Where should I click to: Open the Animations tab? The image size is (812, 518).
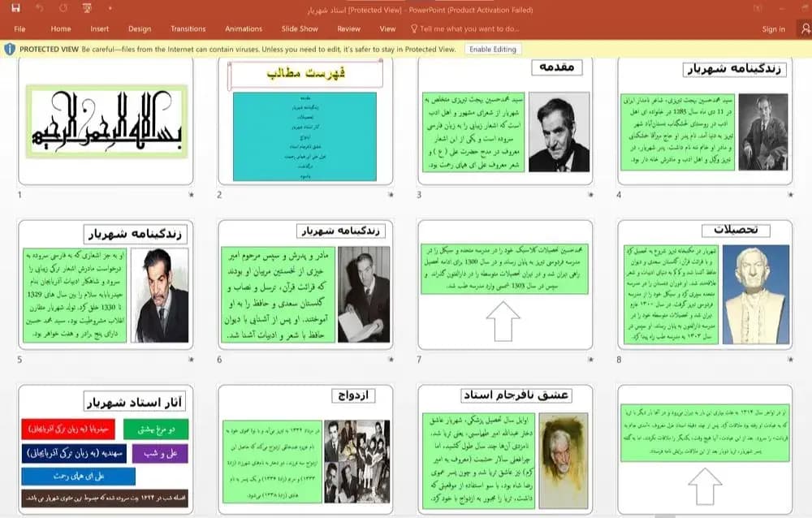[244, 29]
